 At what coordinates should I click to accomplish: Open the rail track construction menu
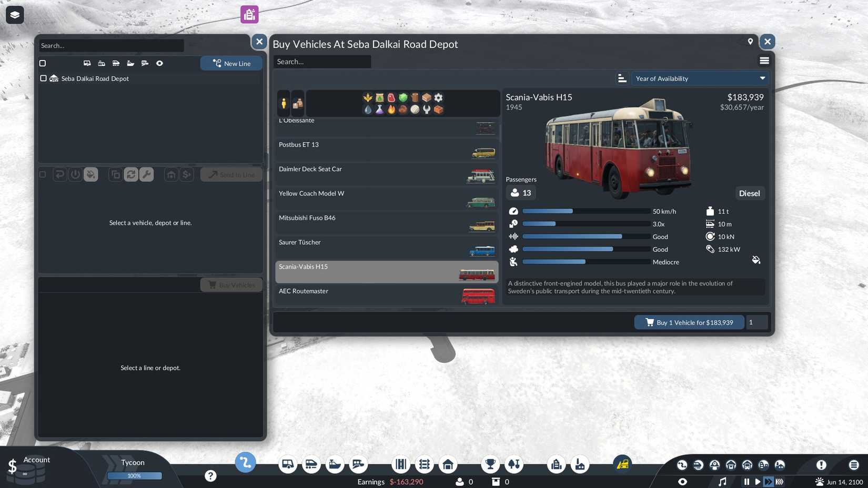(x=425, y=464)
